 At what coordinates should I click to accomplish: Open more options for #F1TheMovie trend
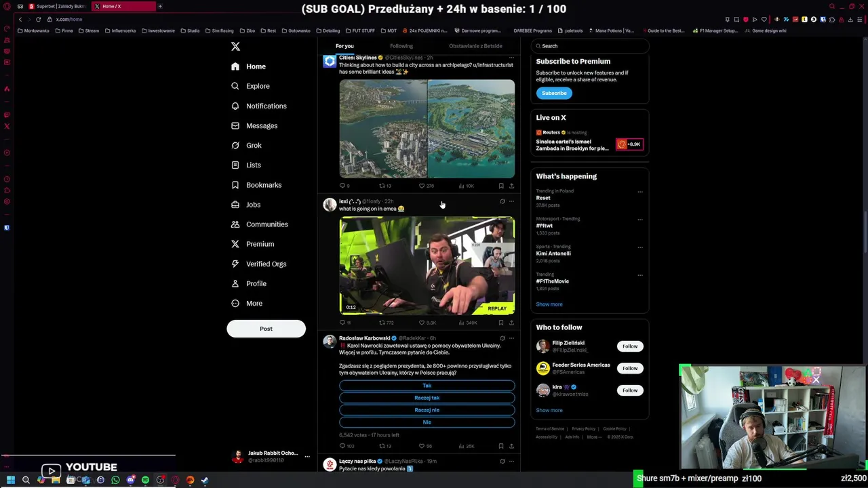pyautogui.click(x=640, y=275)
